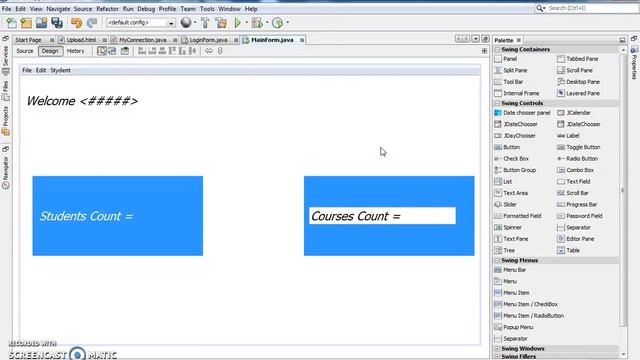Switch to the Source view
The image size is (640, 360).
(24, 51)
